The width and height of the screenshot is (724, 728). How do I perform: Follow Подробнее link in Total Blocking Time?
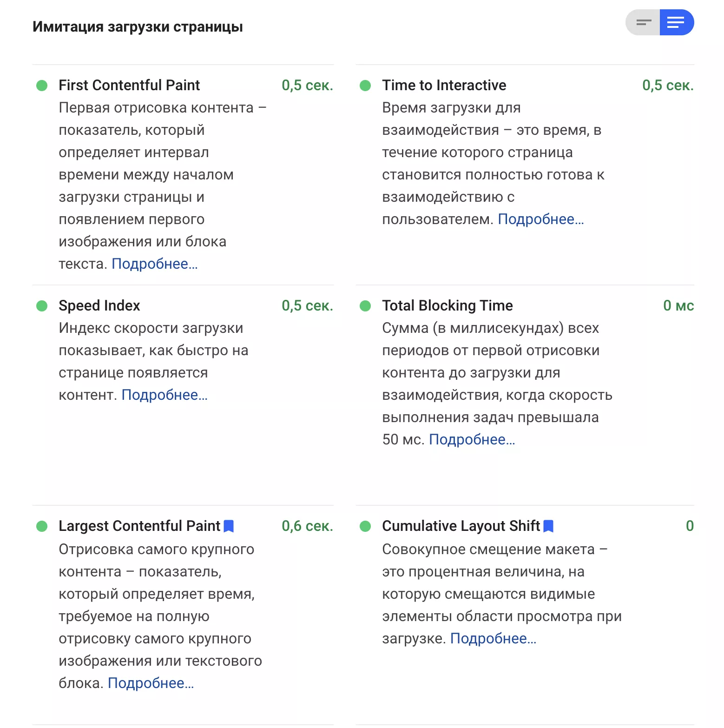click(x=472, y=440)
